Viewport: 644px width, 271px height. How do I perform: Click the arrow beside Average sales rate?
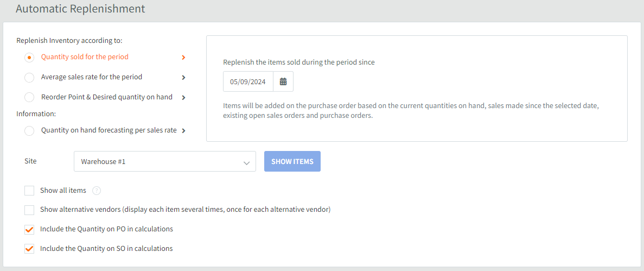point(183,77)
